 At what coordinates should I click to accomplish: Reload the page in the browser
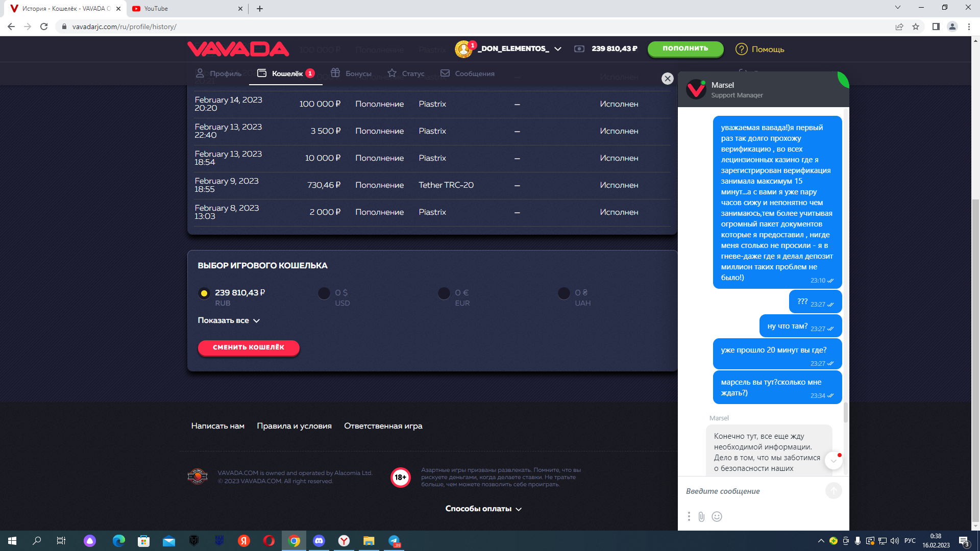click(x=44, y=27)
